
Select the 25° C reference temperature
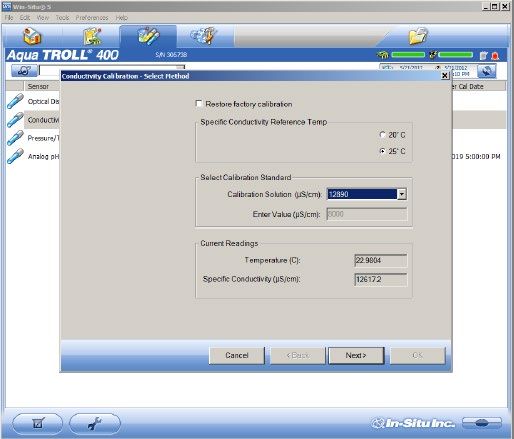pyautogui.click(x=383, y=151)
